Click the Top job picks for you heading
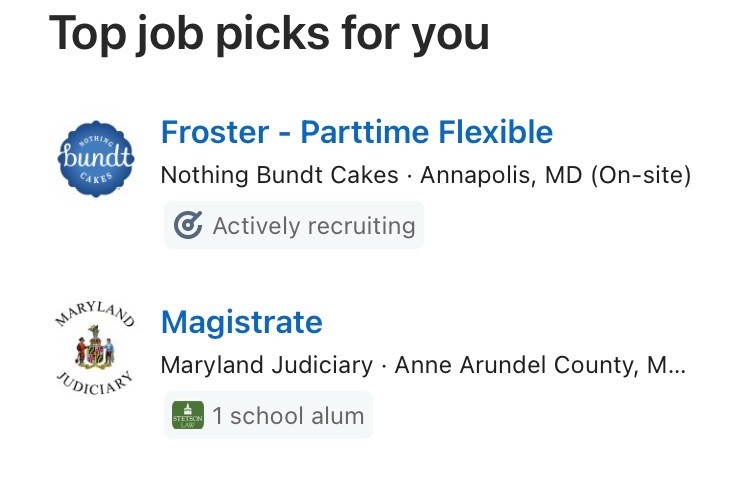 click(x=269, y=34)
